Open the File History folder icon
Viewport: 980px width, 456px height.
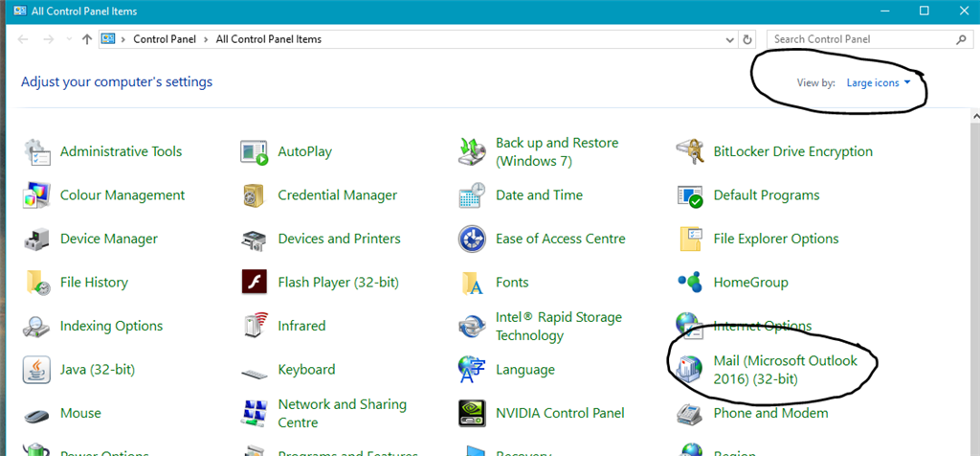coord(37,283)
